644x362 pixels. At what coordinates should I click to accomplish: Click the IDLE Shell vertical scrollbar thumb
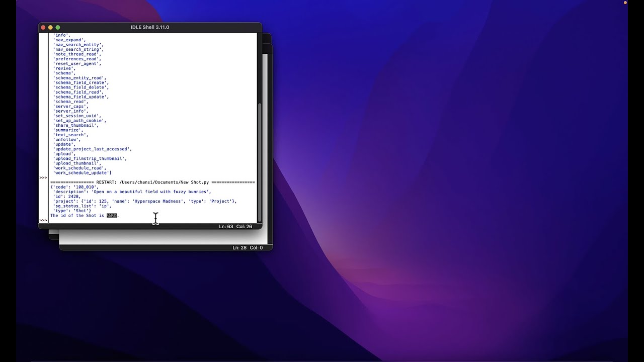260,162
